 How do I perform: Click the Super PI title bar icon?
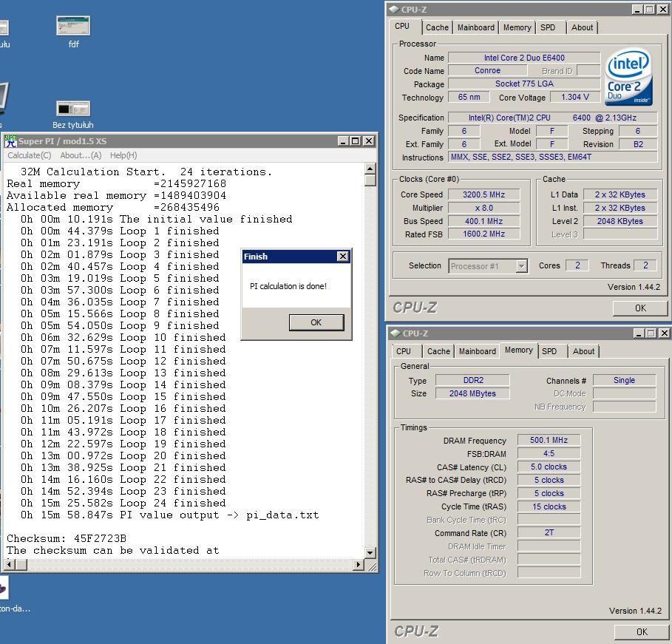coord(10,141)
